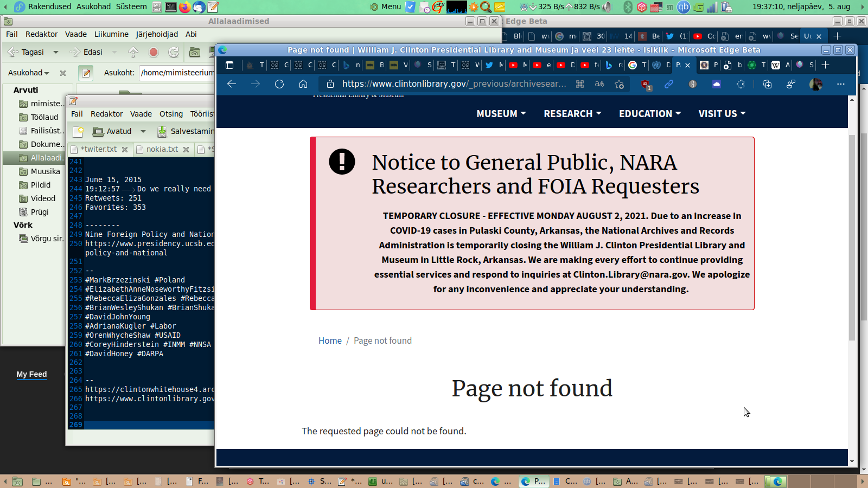Screen dimensions: 868x488
Task: Open the Järjehoidjad menu in file manager
Action: pyautogui.click(x=157, y=34)
